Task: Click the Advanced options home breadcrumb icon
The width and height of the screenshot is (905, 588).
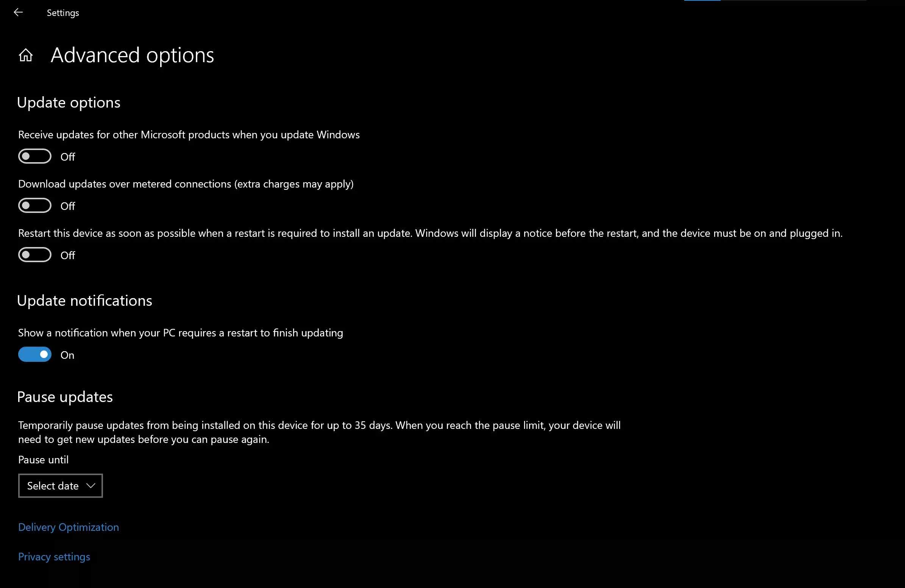Action: pyautogui.click(x=26, y=54)
